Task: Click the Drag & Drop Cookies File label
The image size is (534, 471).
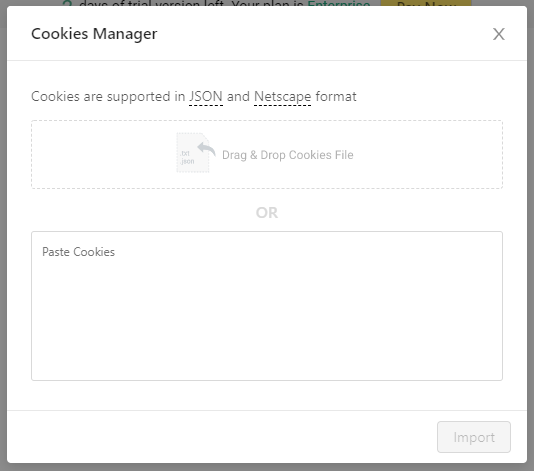Action: click(x=288, y=155)
